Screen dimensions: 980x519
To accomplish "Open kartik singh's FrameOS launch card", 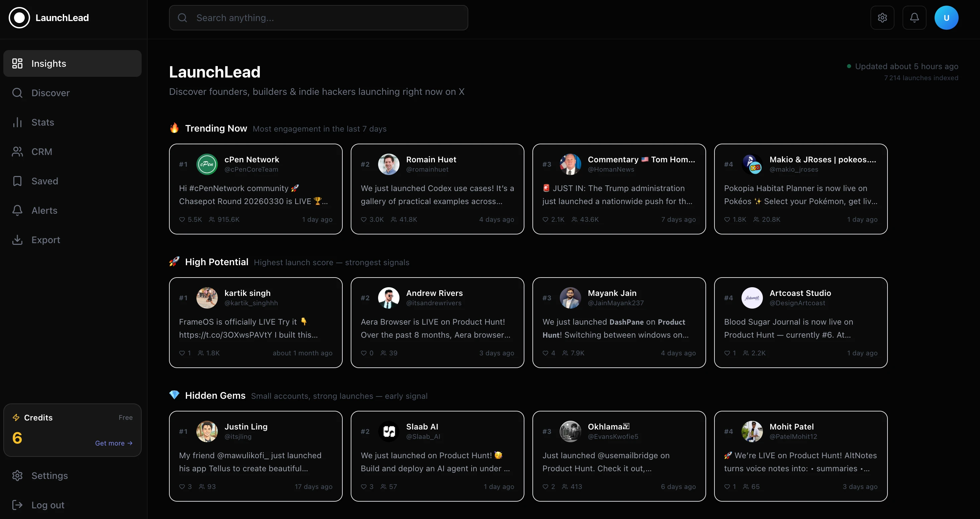I will point(255,328).
